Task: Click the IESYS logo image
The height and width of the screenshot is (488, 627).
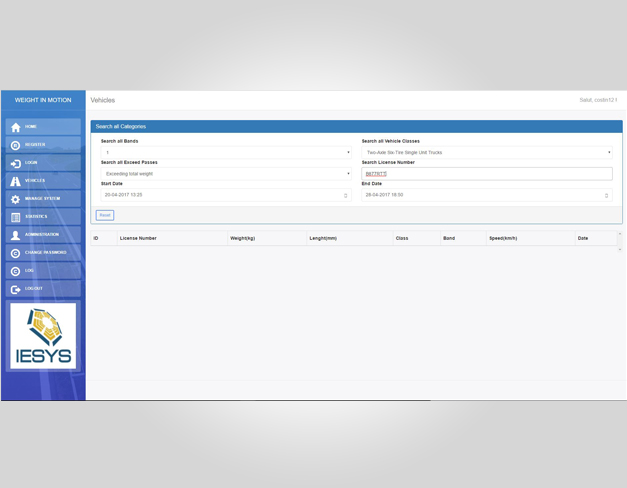Action: point(43,336)
